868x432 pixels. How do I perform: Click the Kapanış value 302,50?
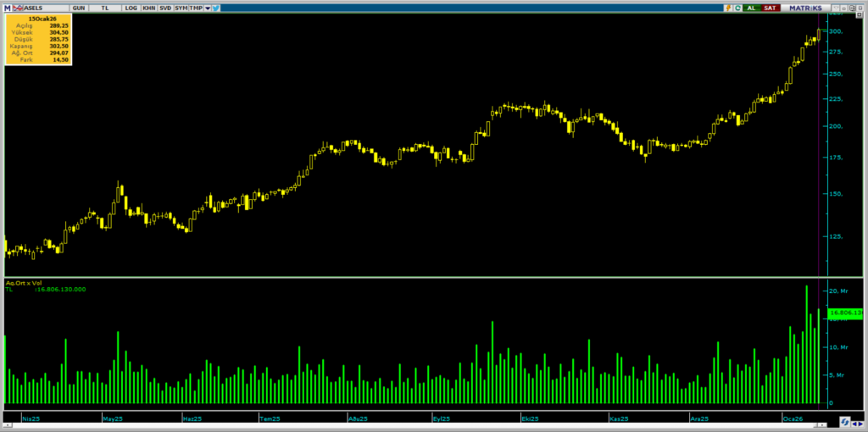(58, 47)
